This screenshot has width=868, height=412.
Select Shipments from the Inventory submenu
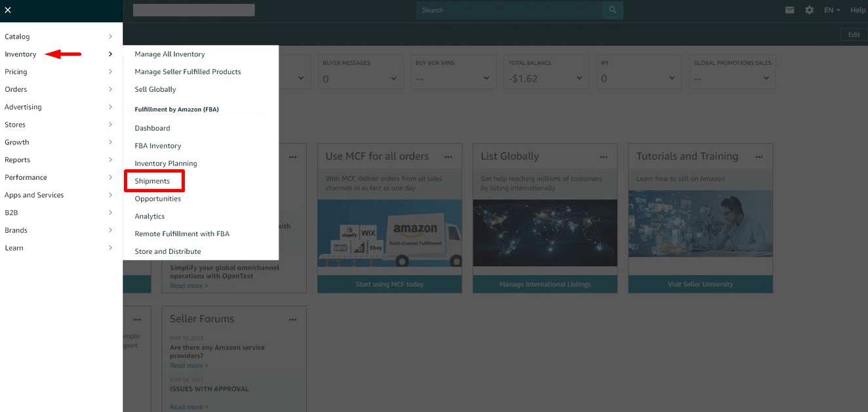[154, 180]
